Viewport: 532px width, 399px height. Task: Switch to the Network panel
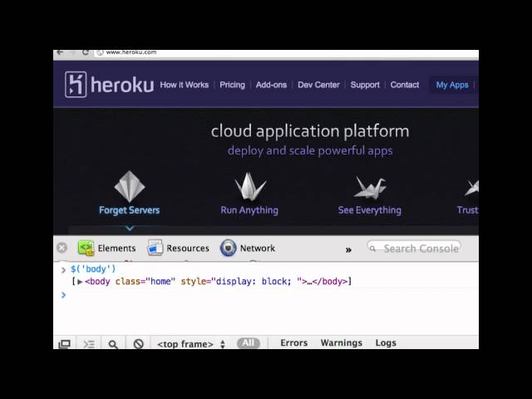click(248, 248)
